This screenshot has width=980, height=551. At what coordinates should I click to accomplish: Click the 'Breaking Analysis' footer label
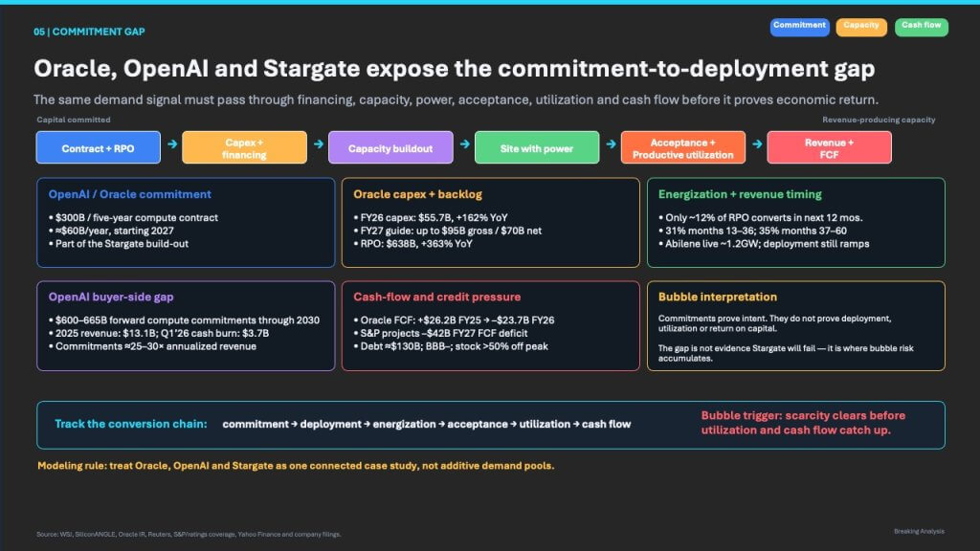[919, 531]
